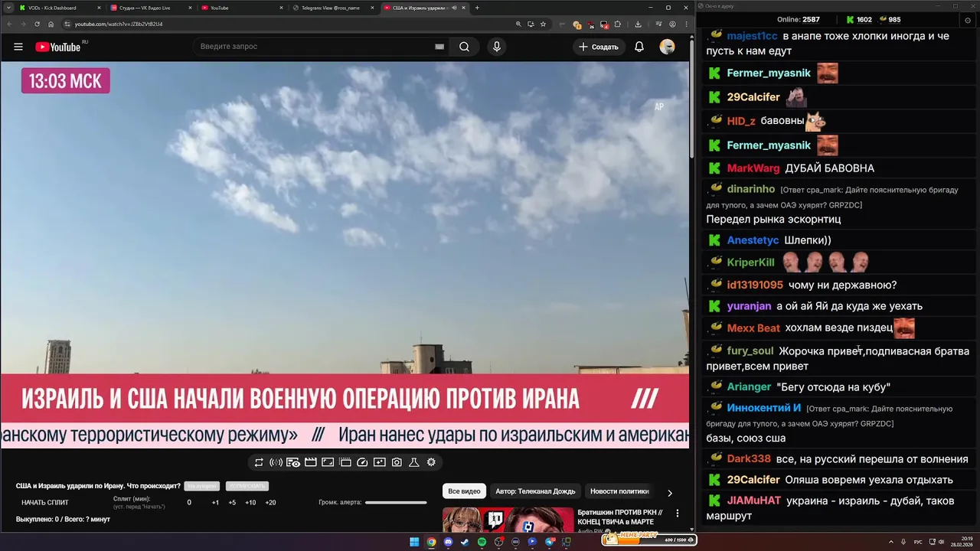Click the add-screen plus icon in player toolbar
Screen dimensions: 980x551
pyautogui.click(x=380, y=462)
